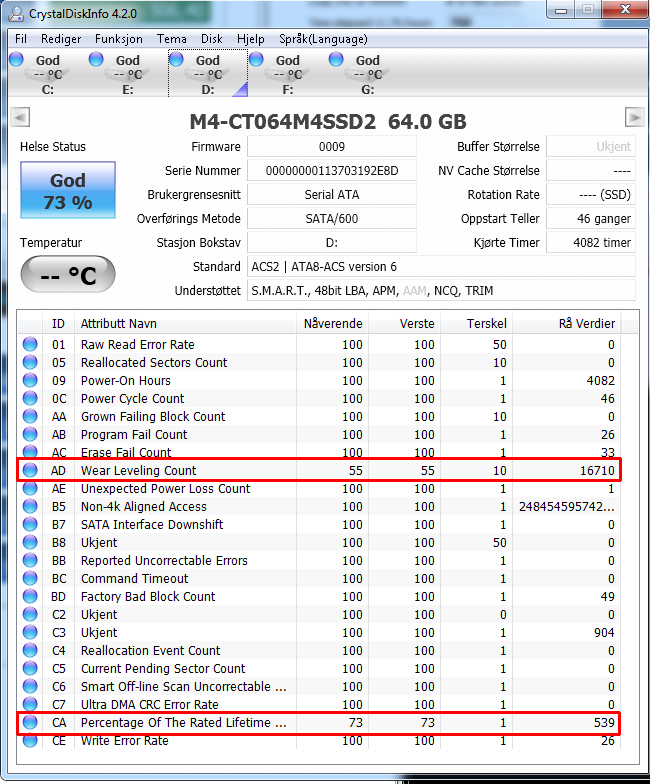The height and width of the screenshot is (784, 650).
Task: Open the Funksjon menu
Action: (x=119, y=39)
